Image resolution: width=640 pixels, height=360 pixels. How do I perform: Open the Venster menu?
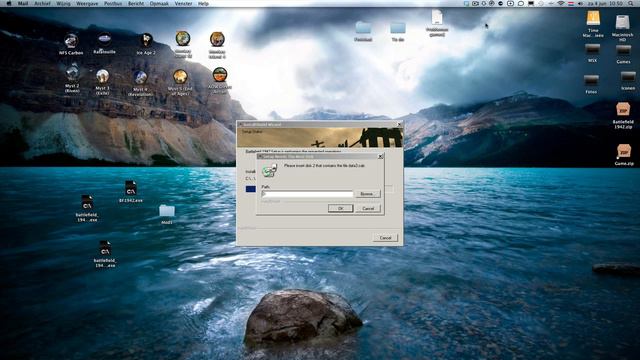[x=183, y=3]
